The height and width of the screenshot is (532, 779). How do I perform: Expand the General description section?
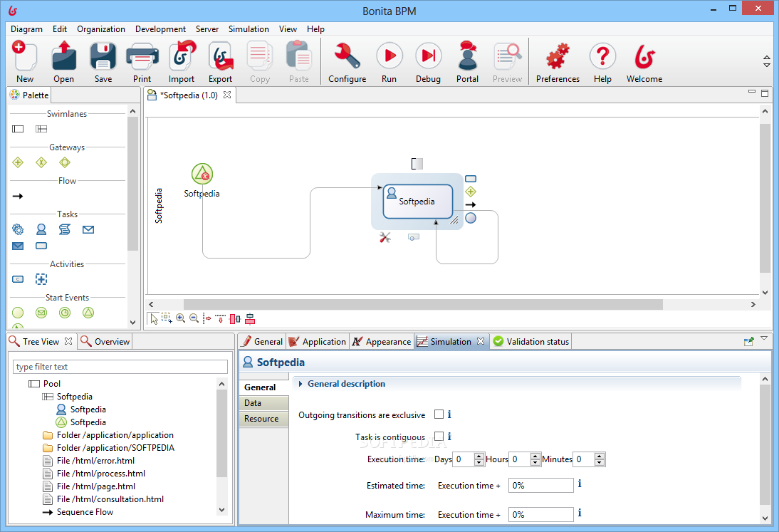pos(300,384)
